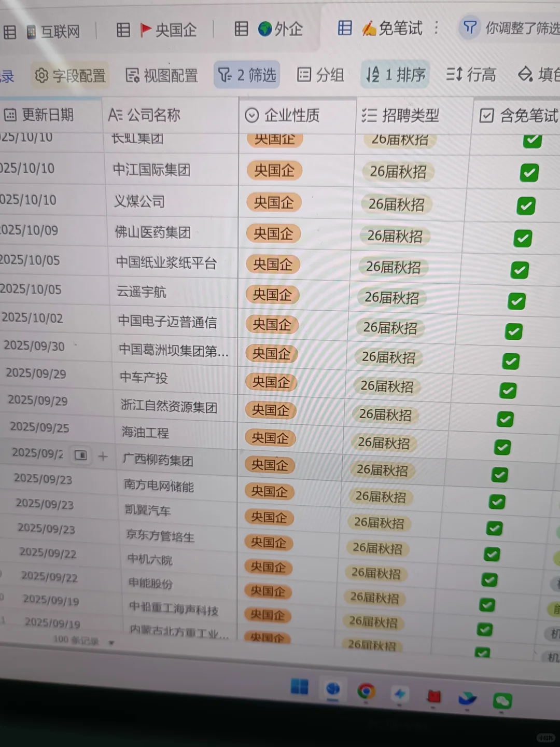
Task: Select the 申能股份 company cell
Action: click(180, 583)
